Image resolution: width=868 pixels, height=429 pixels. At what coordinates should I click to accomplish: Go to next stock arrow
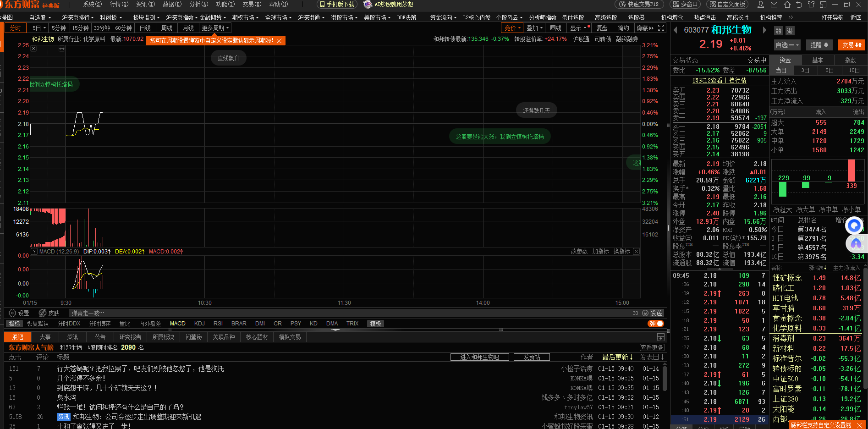coord(764,30)
